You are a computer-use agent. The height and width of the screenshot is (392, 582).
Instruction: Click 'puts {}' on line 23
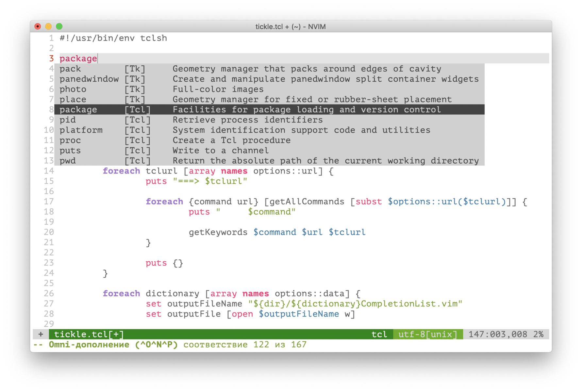164,263
